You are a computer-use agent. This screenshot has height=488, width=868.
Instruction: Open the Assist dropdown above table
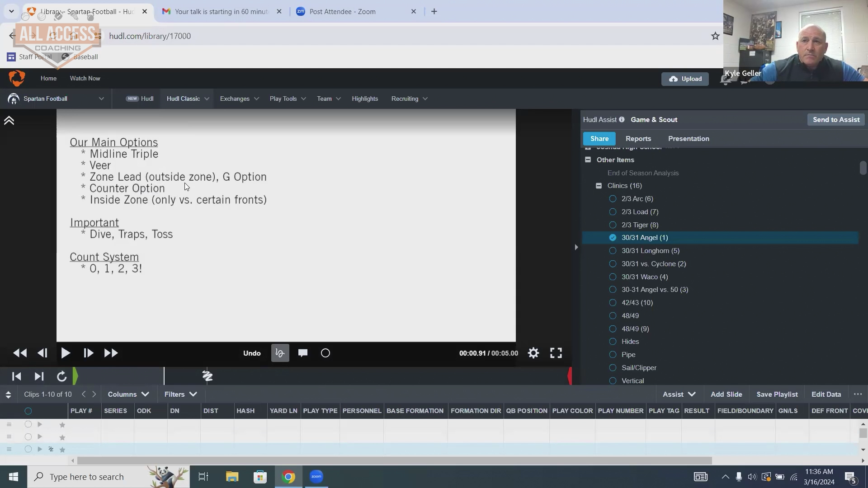pyautogui.click(x=679, y=394)
